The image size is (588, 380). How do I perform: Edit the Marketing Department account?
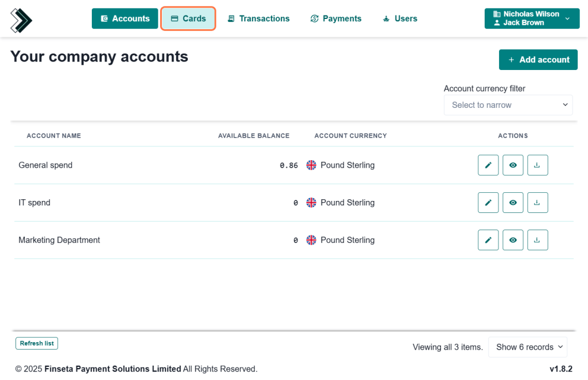(x=488, y=240)
